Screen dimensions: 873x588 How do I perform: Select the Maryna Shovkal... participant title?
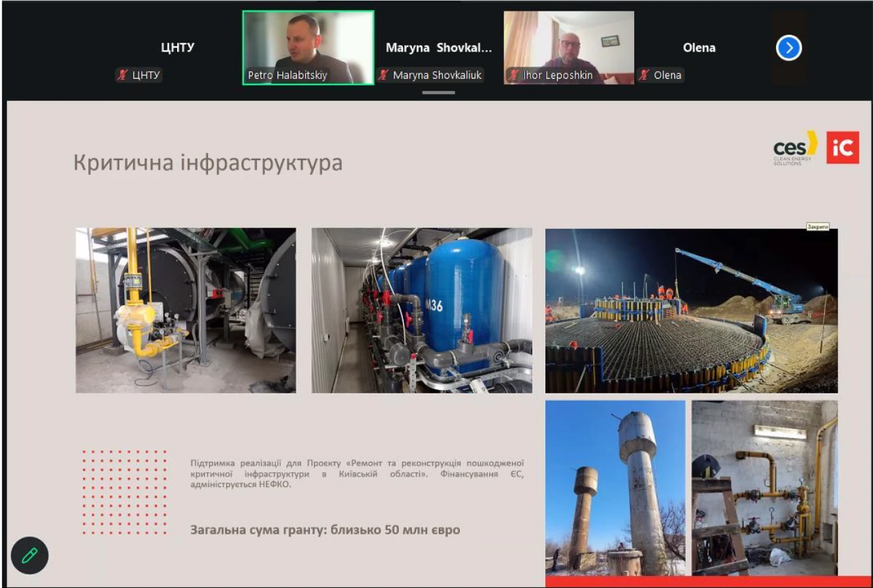pyautogui.click(x=438, y=48)
